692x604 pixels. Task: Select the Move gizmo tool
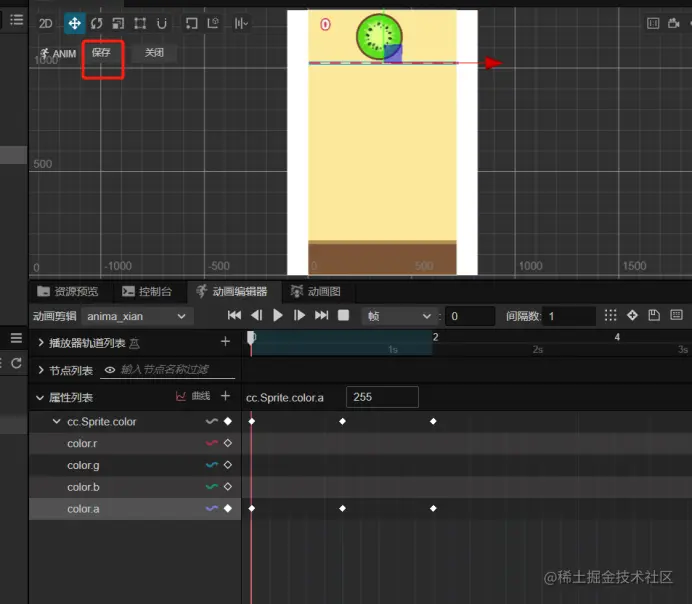[75, 23]
